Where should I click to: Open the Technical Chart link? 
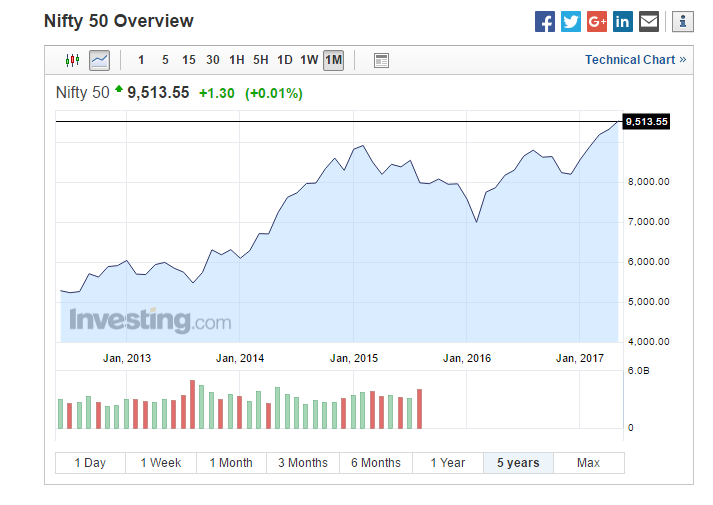pos(635,60)
